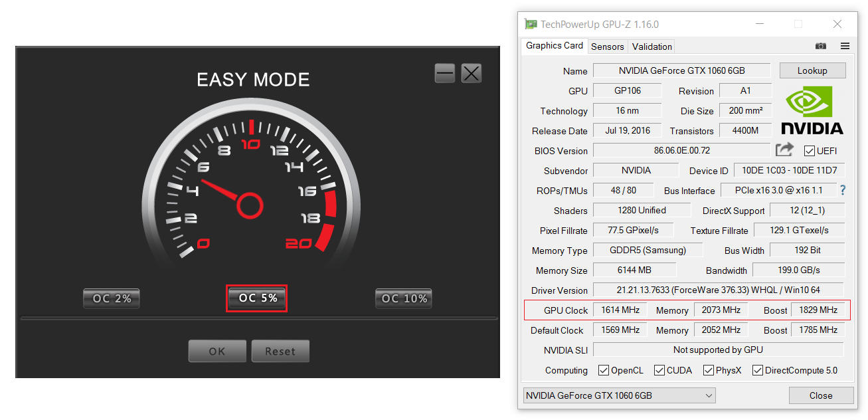Click the GPU-Z screenshot camera icon
The width and height of the screenshot is (868, 420).
tap(821, 46)
